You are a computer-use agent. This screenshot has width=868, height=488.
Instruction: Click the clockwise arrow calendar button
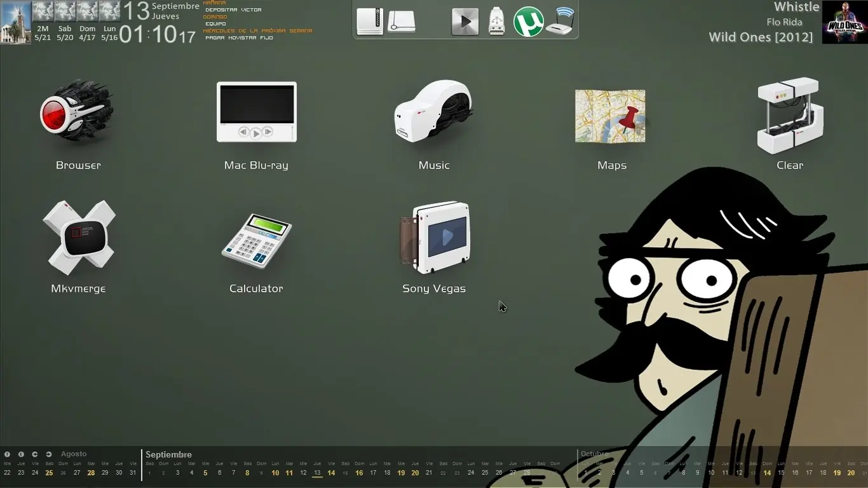click(49, 454)
